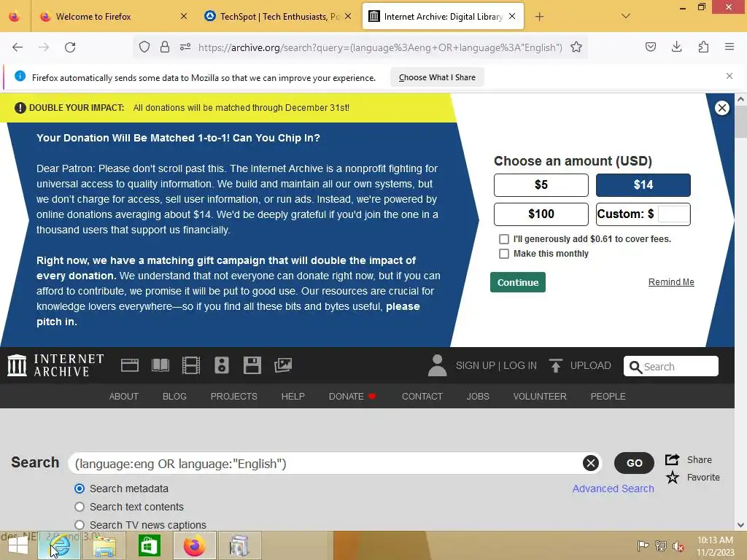Reload the current page
This screenshot has height=560, width=747.
(x=70, y=47)
